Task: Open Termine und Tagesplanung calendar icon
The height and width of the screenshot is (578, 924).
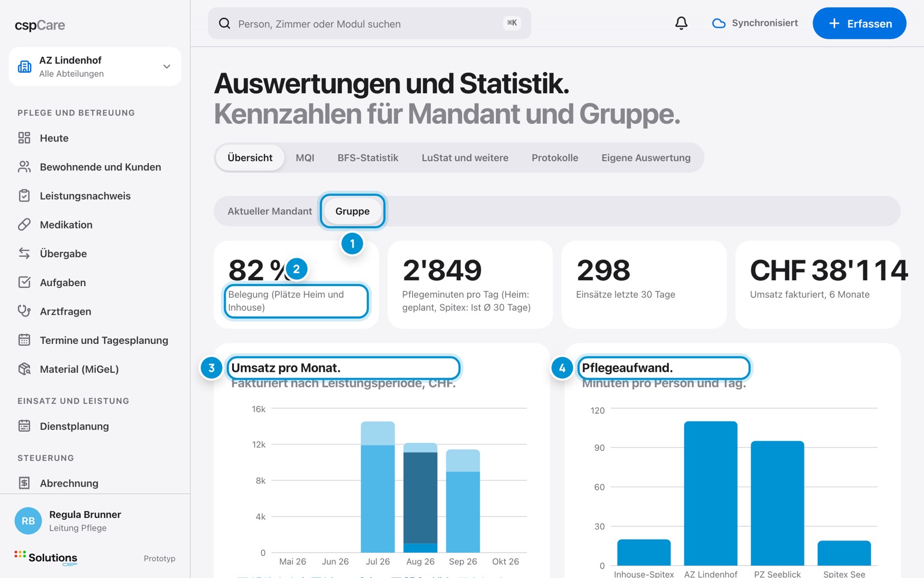Action: [24, 340]
